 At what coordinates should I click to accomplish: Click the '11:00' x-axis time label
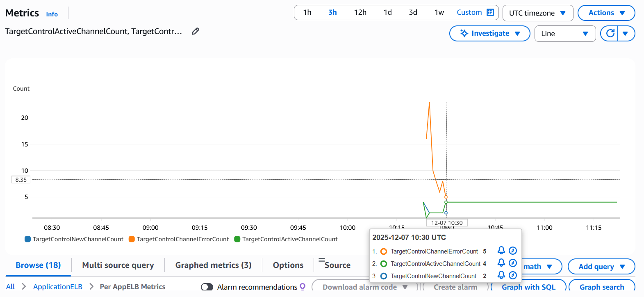pyautogui.click(x=544, y=228)
